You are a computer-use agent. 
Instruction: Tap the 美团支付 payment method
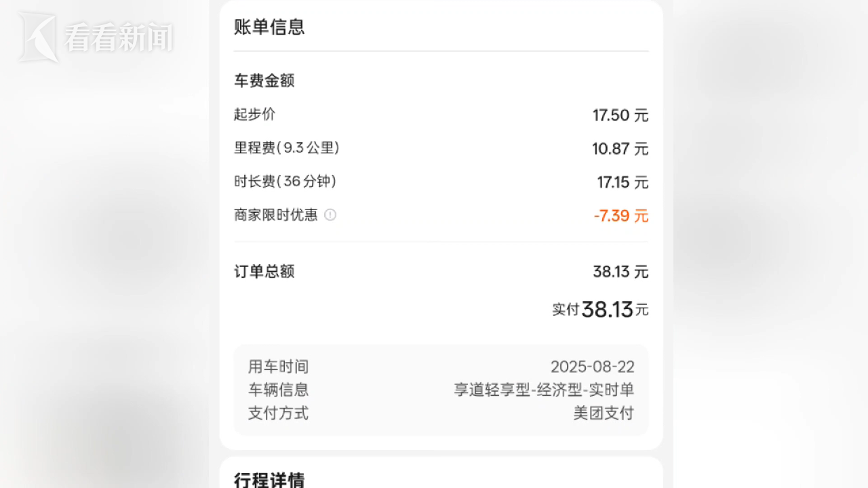point(604,413)
